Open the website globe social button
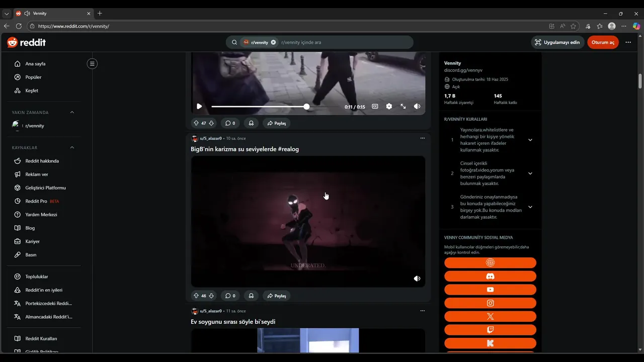This screenshot has height=362, width=644. pyautogui.click(x=490, y=263)
